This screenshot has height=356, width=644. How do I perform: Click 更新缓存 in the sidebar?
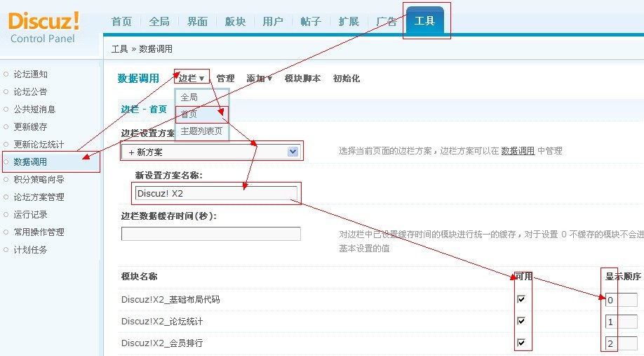click(30, 126)
